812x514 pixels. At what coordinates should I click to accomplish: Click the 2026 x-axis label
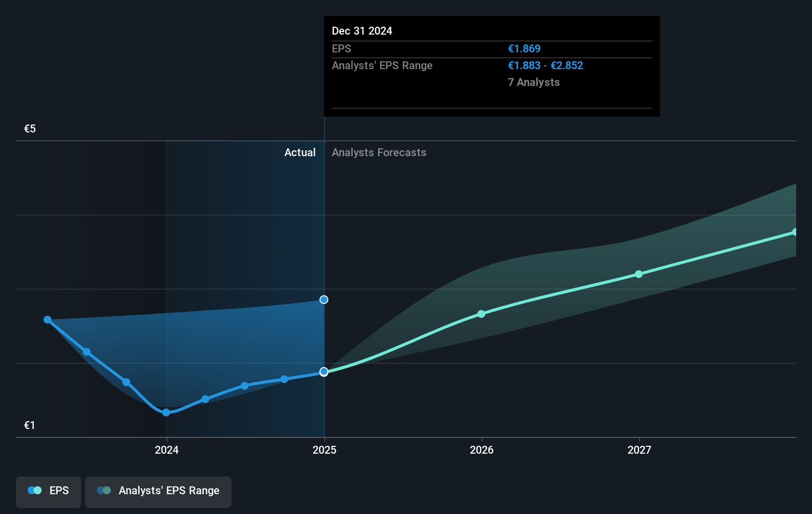(482, 450)
